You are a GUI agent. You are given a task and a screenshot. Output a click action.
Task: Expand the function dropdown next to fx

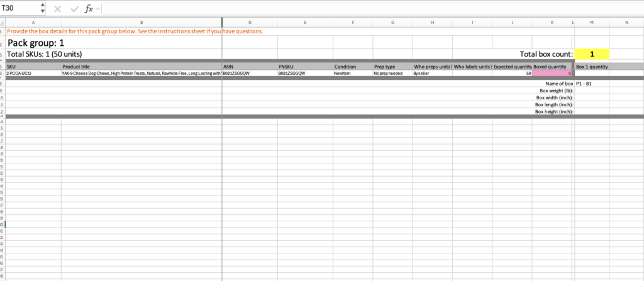pyautogui.click(x=97, y=9)
